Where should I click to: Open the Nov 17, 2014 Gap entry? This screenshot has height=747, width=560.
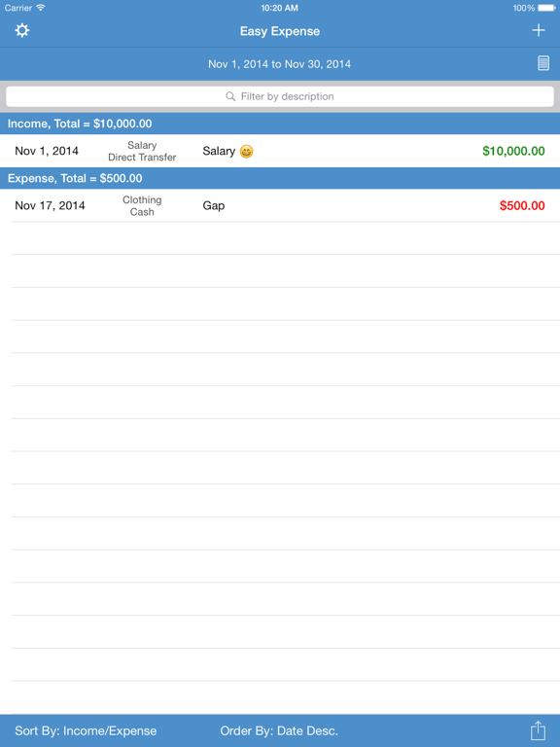280,206
